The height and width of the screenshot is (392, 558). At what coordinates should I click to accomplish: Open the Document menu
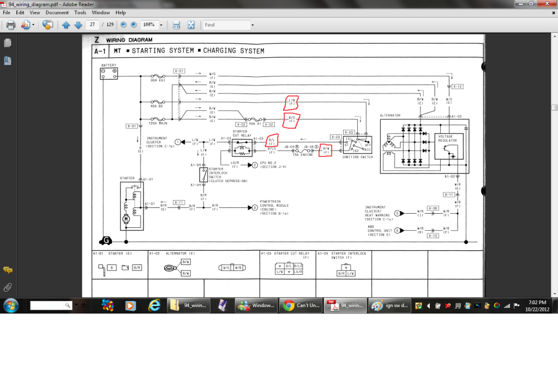pyautogui.click(x=57, y=13)
